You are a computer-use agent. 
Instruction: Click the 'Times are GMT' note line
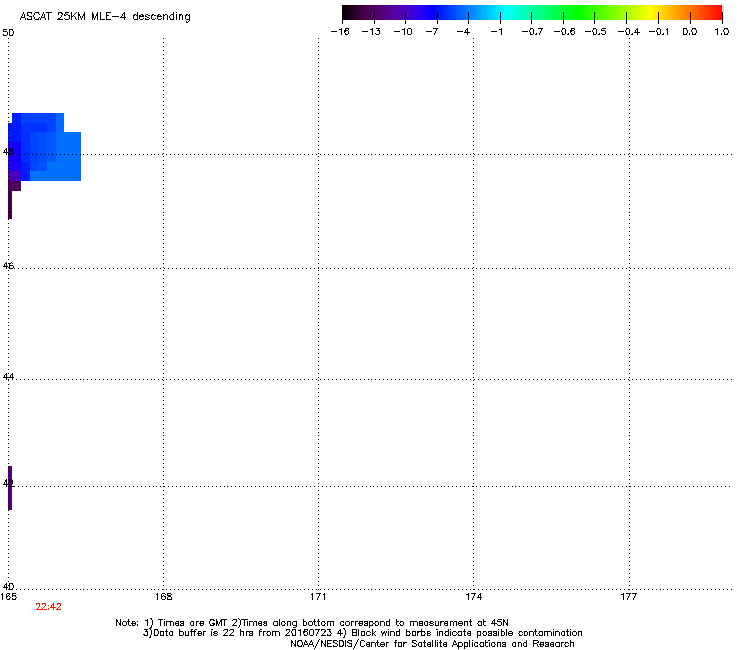tap(311, 623)
